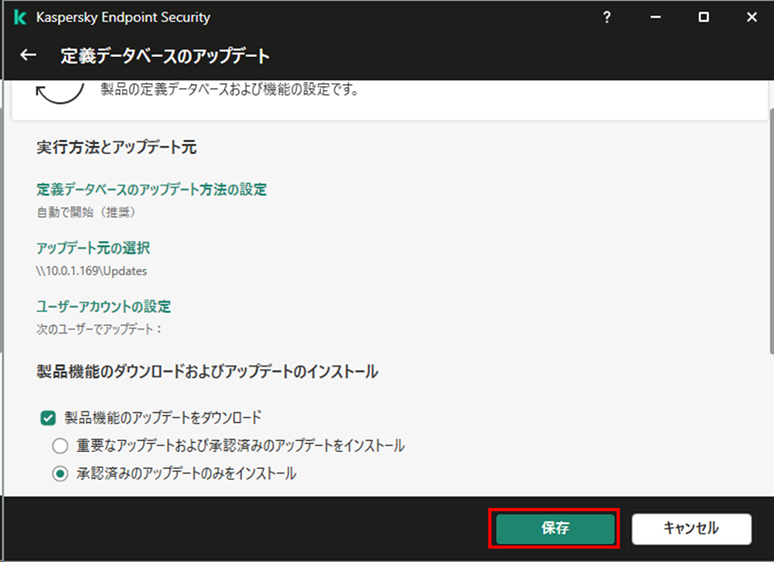The width and height of the screenshot is (774, 562).
Task: Click the 製品の定義データベースおよび機能の設定です description
Action: (x=230, y=89)
